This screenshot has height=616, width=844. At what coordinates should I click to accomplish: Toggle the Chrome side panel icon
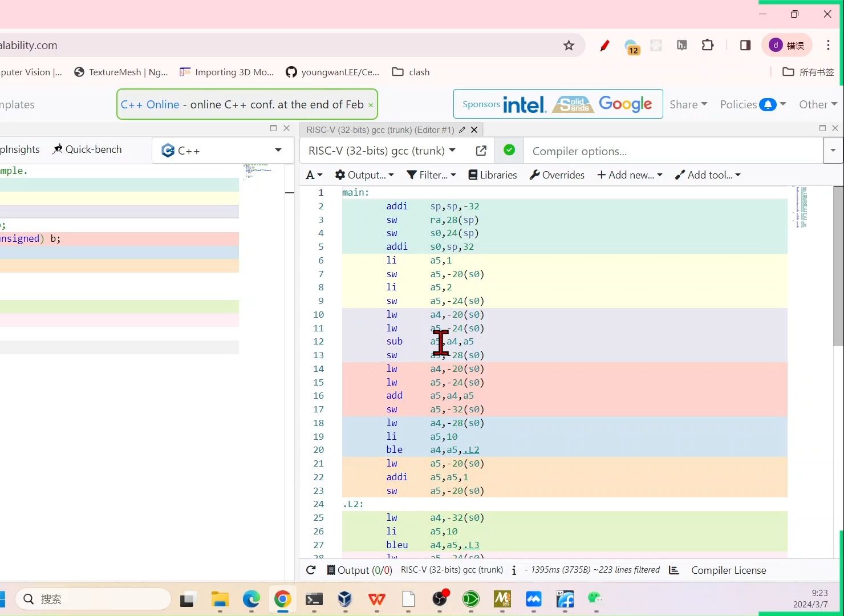pos(745,45)
